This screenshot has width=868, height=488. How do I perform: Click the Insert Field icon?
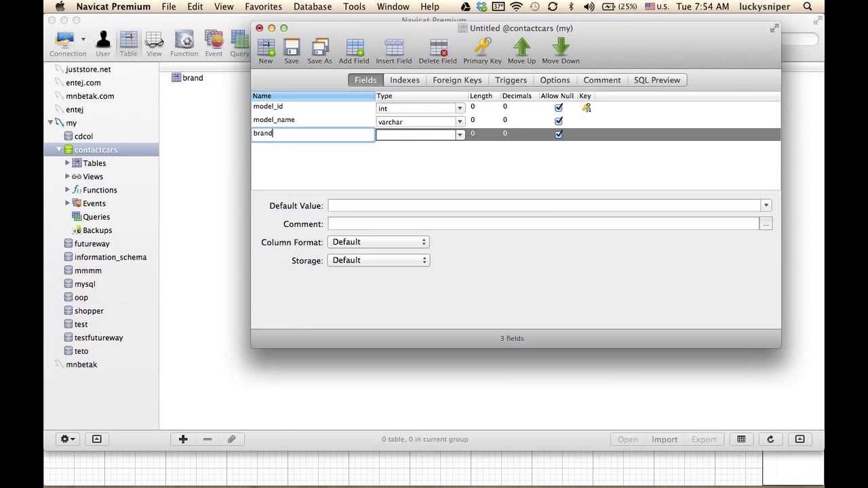pyautogui.click(x=394, y=47)
